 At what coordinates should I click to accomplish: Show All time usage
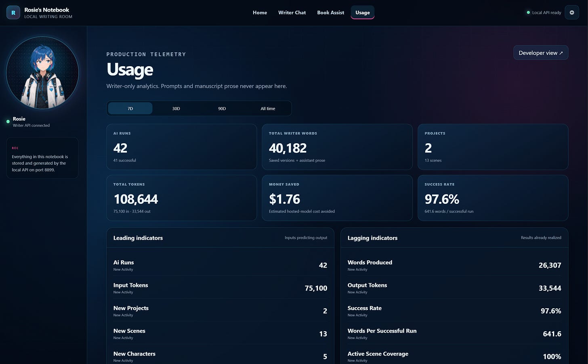[268, 109]
